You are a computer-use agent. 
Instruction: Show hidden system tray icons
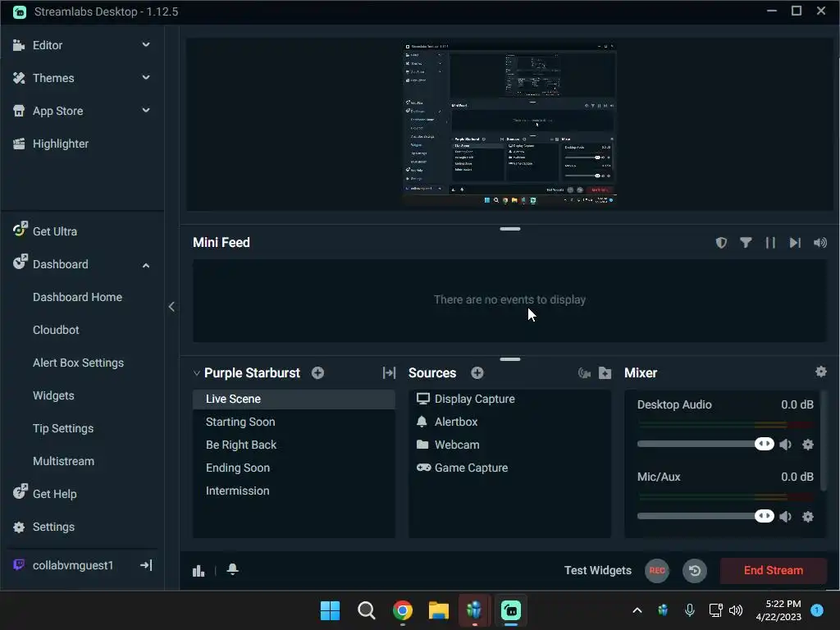[x=637, y=610]
